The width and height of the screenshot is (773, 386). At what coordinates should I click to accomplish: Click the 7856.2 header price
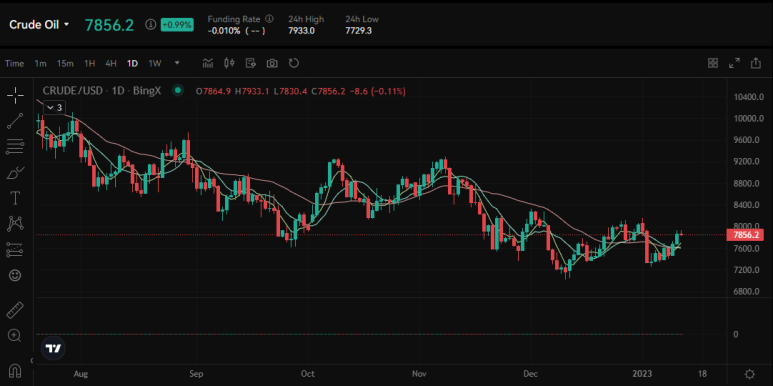pyautogui.click(x=109, y=25)
